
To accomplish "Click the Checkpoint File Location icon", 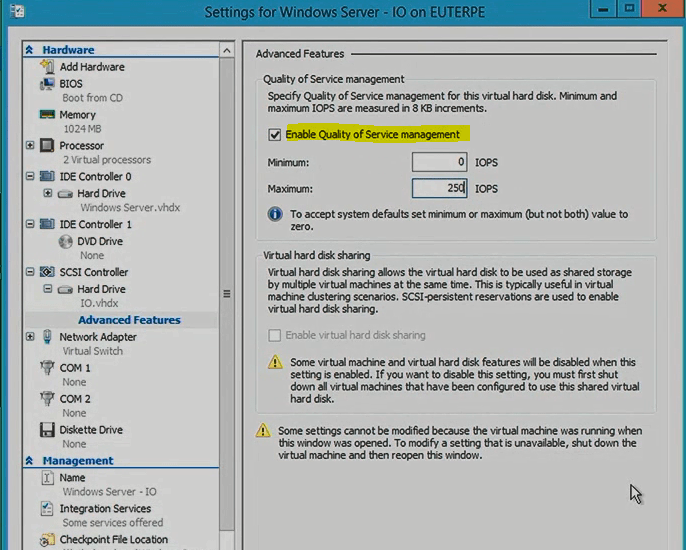I will [x=47, y=540].
